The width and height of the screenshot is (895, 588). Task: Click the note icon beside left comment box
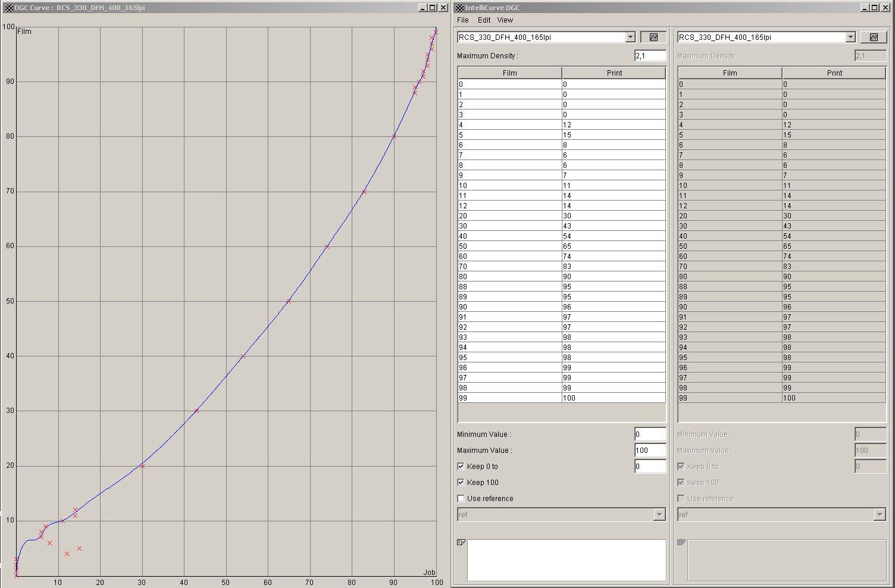pyautogui.click(x=461, y=542)
